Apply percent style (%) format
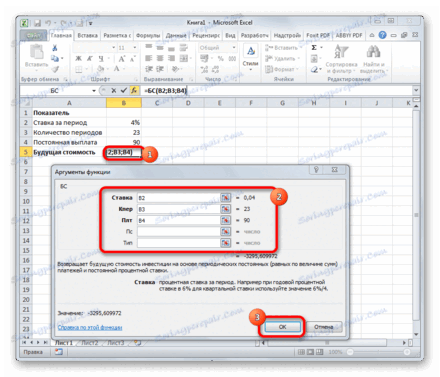Viewport: 440px width, 377px height. pyautogui.click(x=220, y=59)
